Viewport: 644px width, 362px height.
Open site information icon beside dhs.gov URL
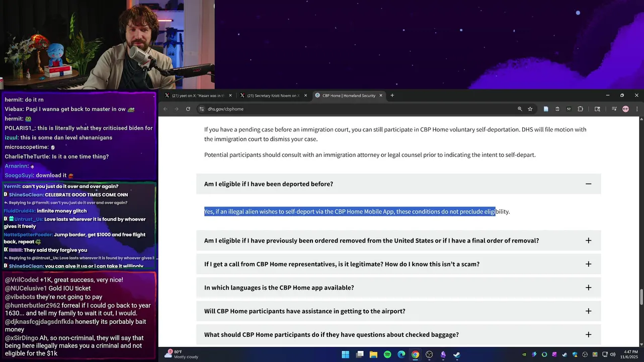[x=202, y=109]
